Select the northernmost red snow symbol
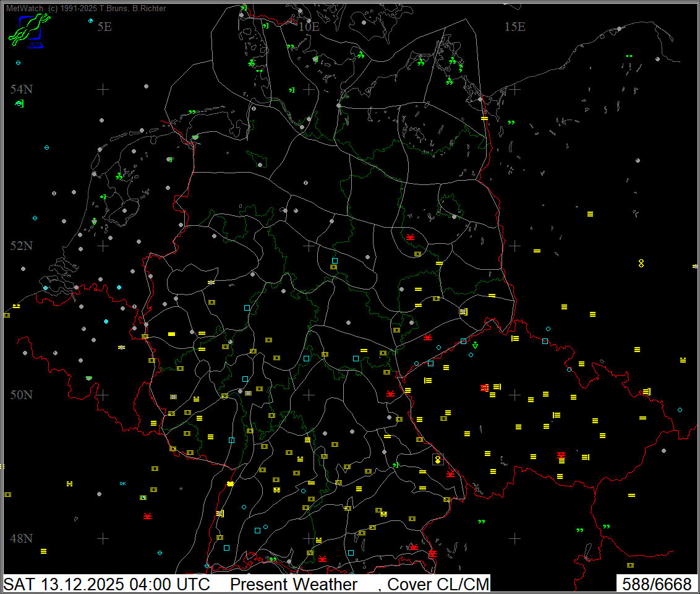 pos(410,237)
